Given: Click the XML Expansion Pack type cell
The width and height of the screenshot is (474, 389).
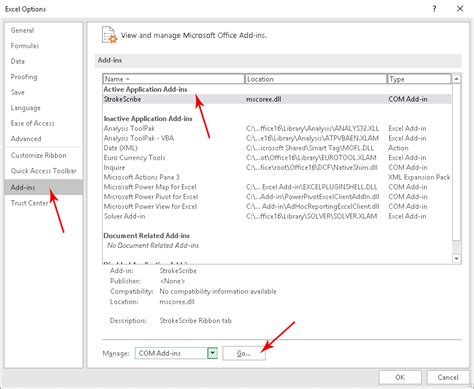Looking at the screenshot, I should point(419,177).
